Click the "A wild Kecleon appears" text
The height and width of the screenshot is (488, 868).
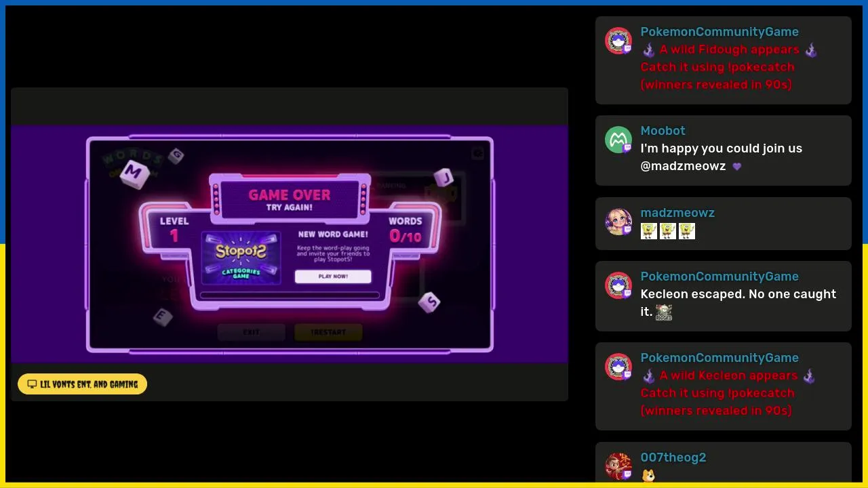(x=728, y=375)
